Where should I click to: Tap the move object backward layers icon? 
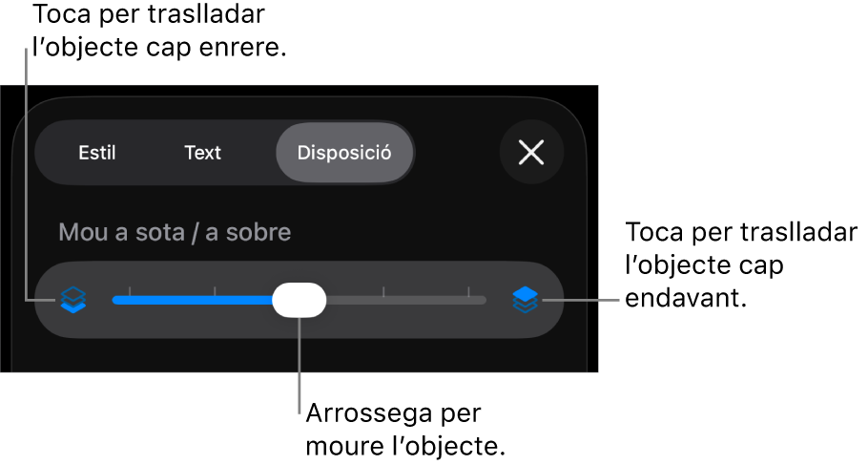coord(73,300)
